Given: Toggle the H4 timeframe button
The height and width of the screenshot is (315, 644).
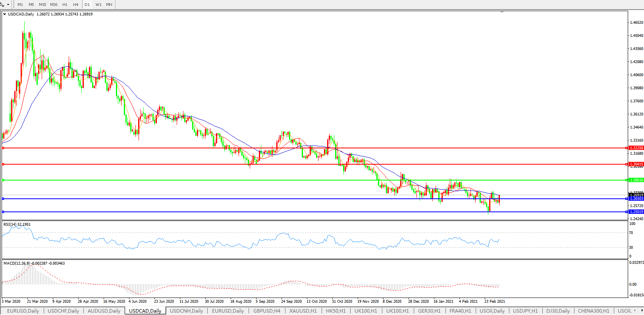Looking at the screenshot, I should [x=75, y=4].
